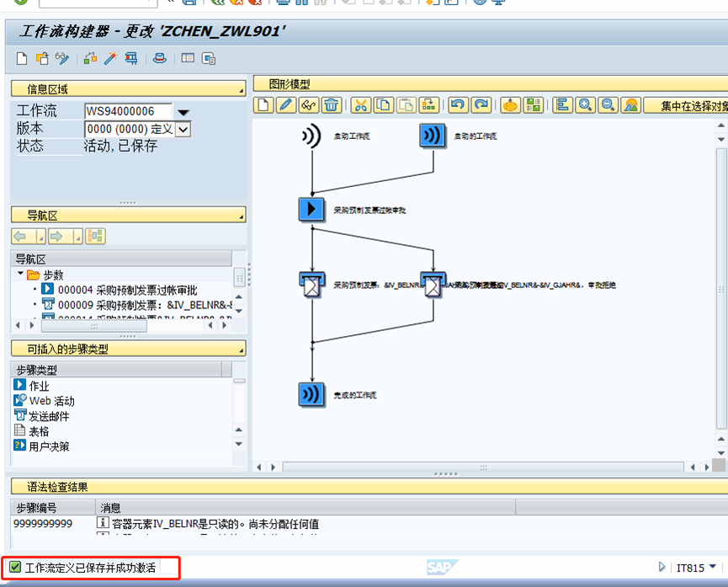Click the trash can delete icon
Image resolution: width=728 pixels, height=587 pixels.
tap(332, 105)
